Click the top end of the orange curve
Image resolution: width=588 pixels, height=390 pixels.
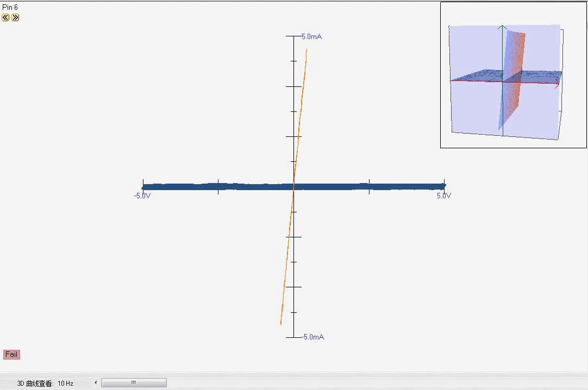[x=306, y=50]
